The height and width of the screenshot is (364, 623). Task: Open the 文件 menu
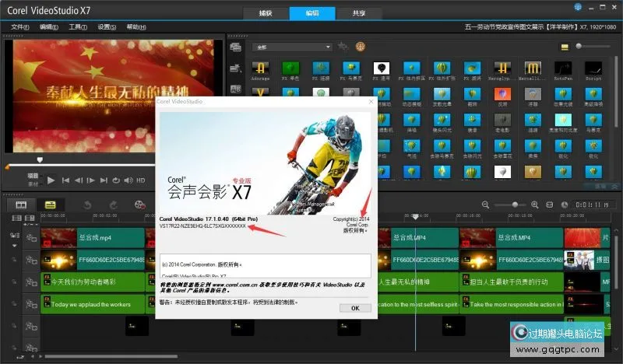(20, 27)
